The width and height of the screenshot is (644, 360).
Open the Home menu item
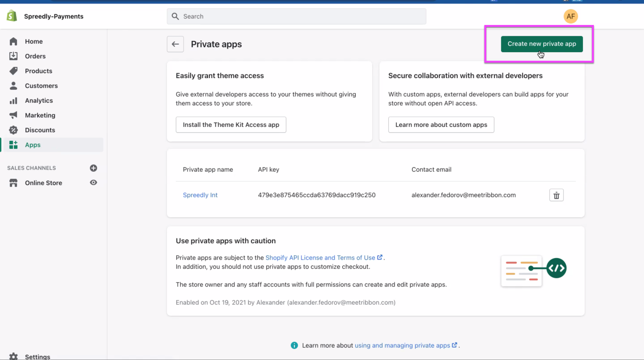34,41
